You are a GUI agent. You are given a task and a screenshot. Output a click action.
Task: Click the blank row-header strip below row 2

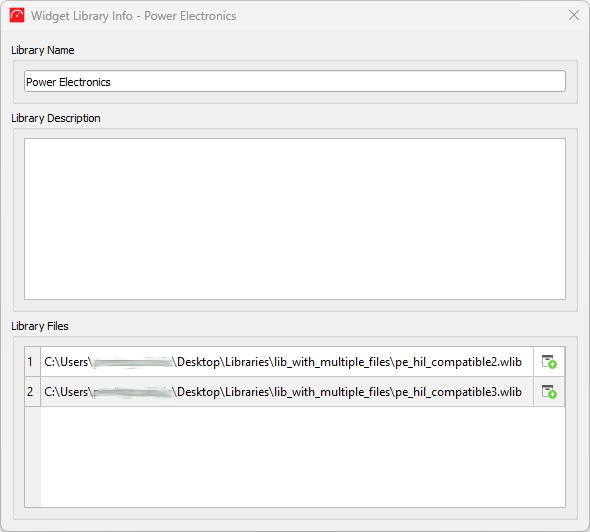(x=32, y=457)
